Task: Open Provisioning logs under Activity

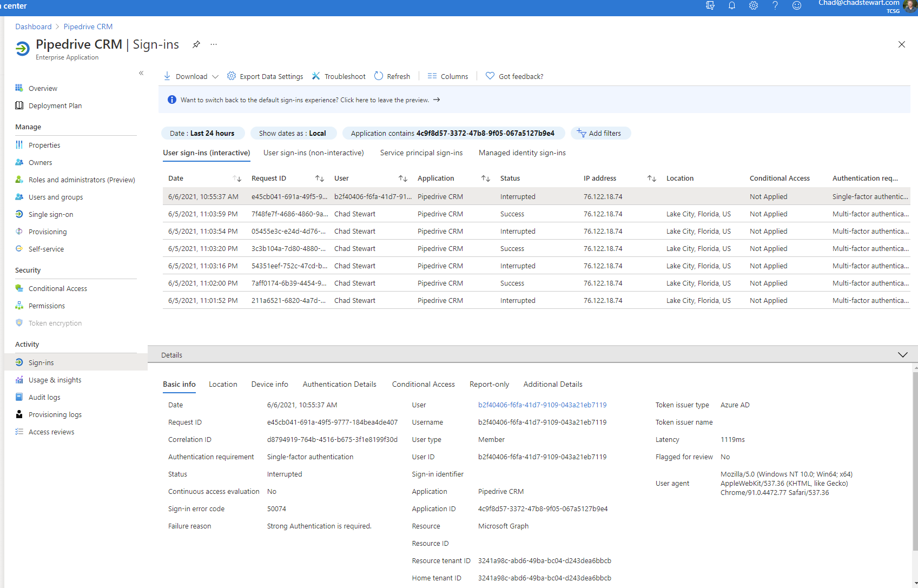Action: click(x=55, y=415)
